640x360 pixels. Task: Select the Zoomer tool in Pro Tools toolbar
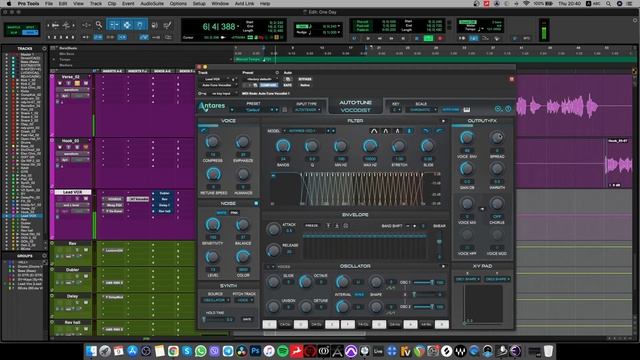point(99,25)
